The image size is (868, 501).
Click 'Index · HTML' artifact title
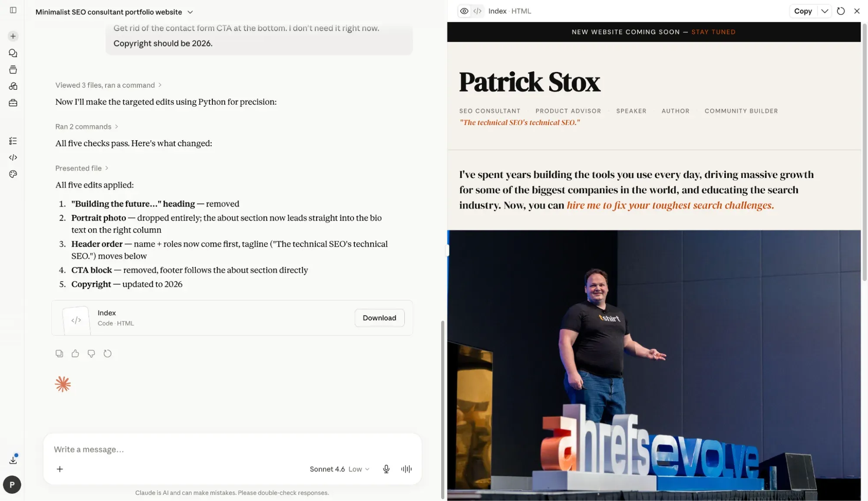509,11
